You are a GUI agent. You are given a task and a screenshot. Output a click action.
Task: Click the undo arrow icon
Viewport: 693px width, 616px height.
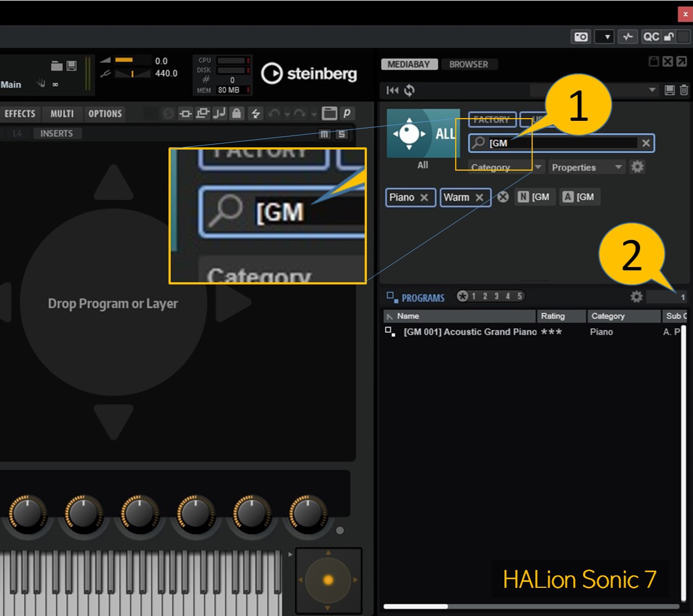pyautogui.click(x=274, y=113)
